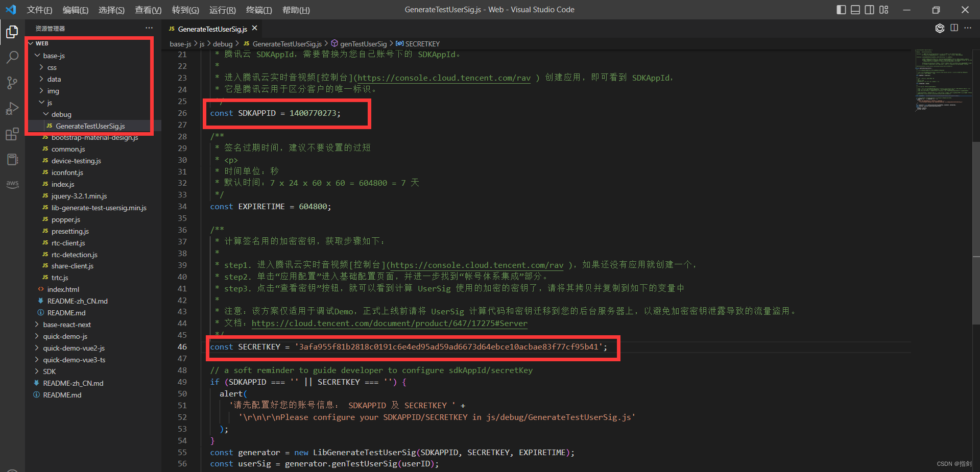Click the VS Code logo icon
Image resolution: width=980 pixels, height=472 pixels.
coord(11,10)
